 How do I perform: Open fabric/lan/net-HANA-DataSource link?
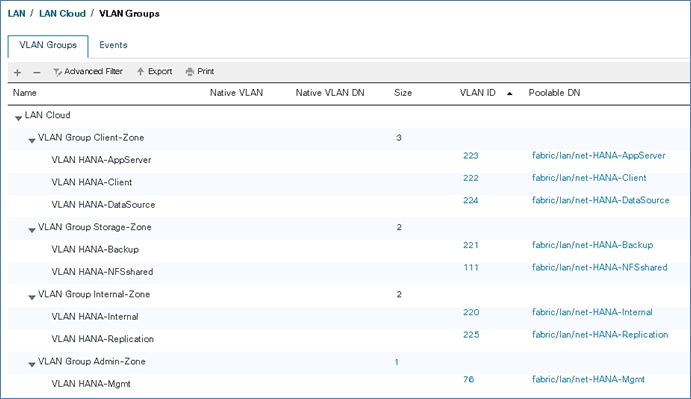point(601,201)
